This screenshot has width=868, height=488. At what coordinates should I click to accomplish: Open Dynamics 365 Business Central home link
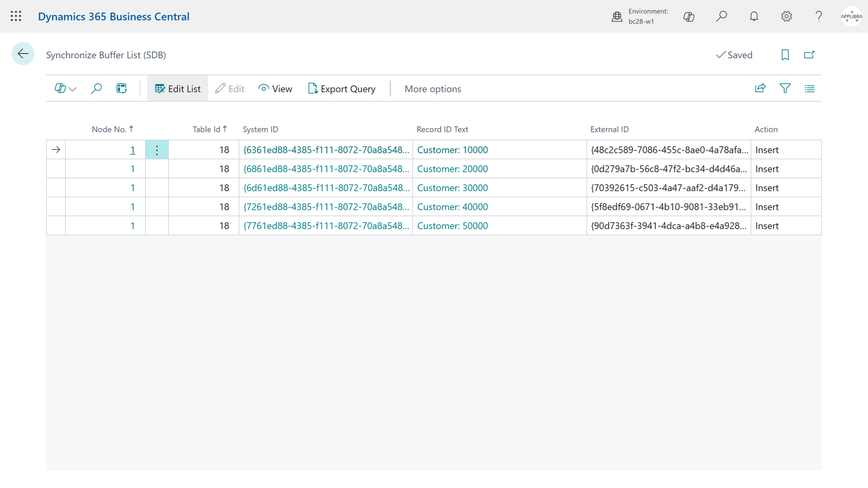coord(113,16)
